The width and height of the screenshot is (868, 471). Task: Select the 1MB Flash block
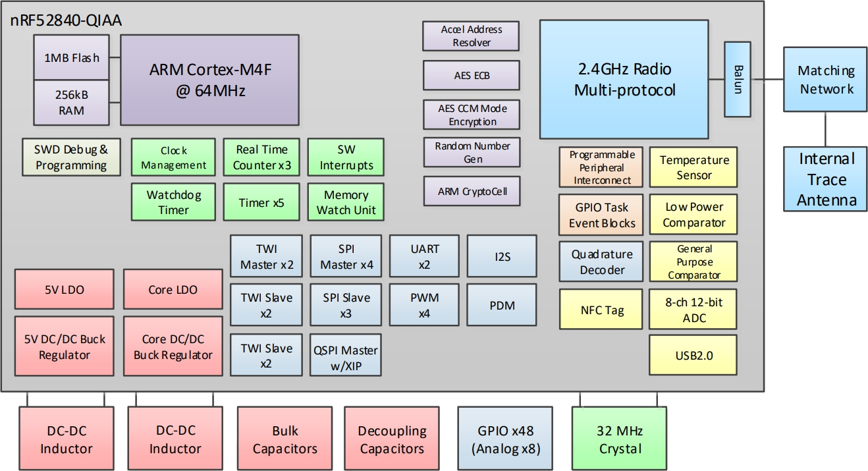(x=72, y=58)
